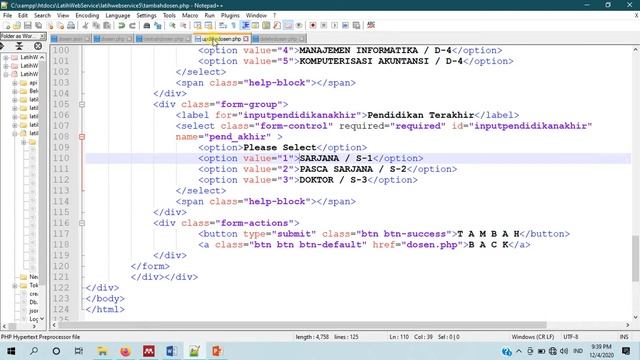Click the Print toolbar icon

point(71,25)
